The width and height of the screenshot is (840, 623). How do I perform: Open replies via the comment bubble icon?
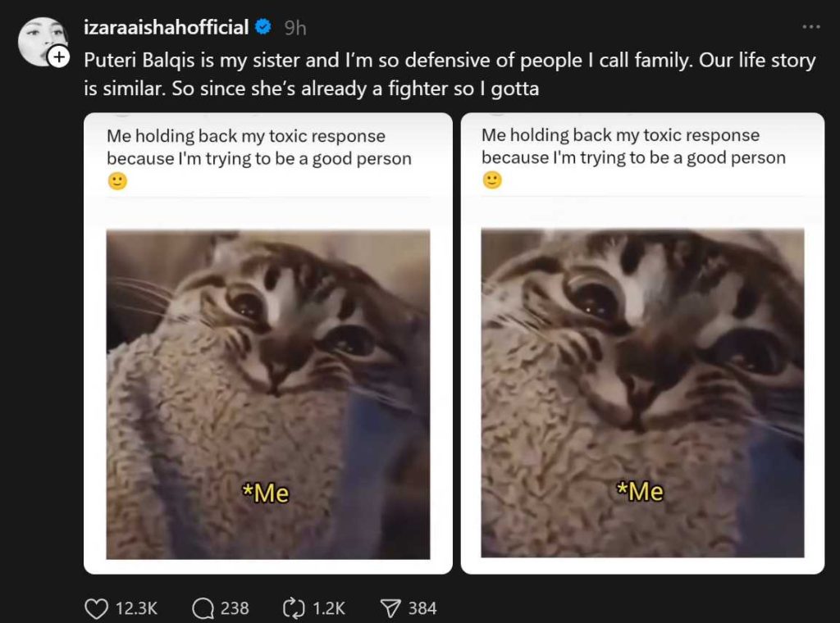203,607
